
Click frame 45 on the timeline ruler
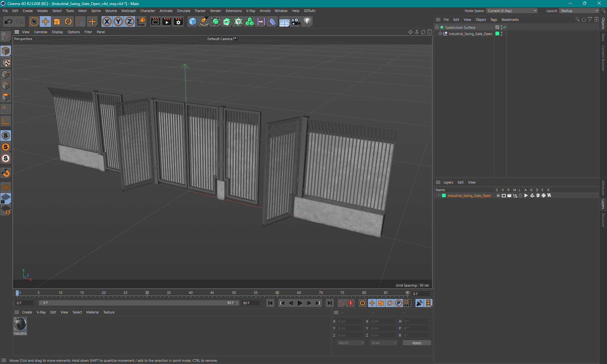(212, 293)
